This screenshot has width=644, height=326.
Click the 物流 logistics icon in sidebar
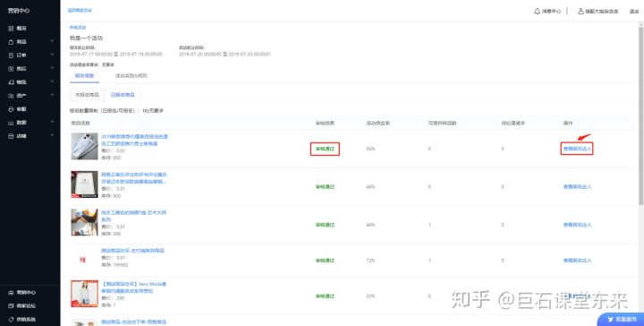click(11, 82)
